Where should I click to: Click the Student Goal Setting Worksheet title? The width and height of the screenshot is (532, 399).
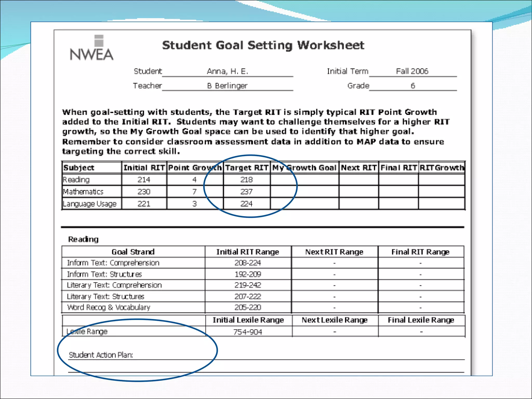point(263,45)
